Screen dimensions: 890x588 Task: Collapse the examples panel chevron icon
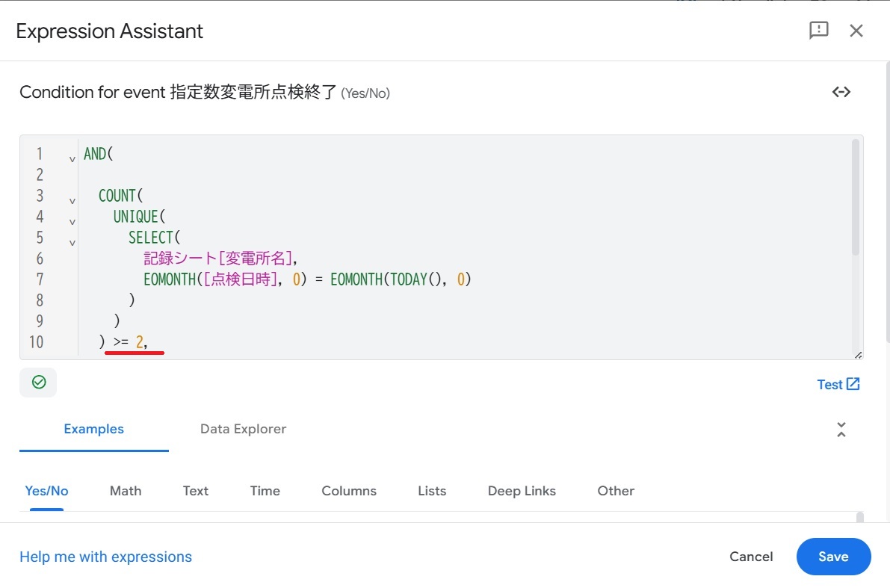841,430
